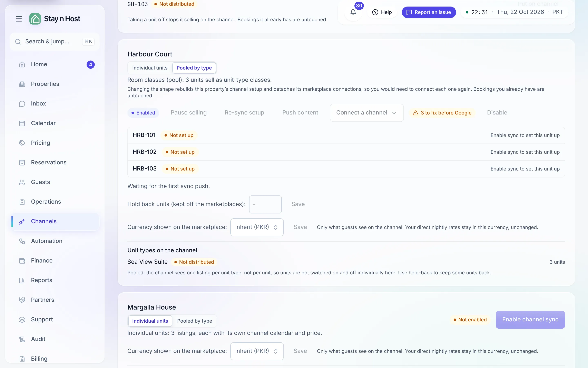Open the Connect a channel dropdown

pos(367,113)
